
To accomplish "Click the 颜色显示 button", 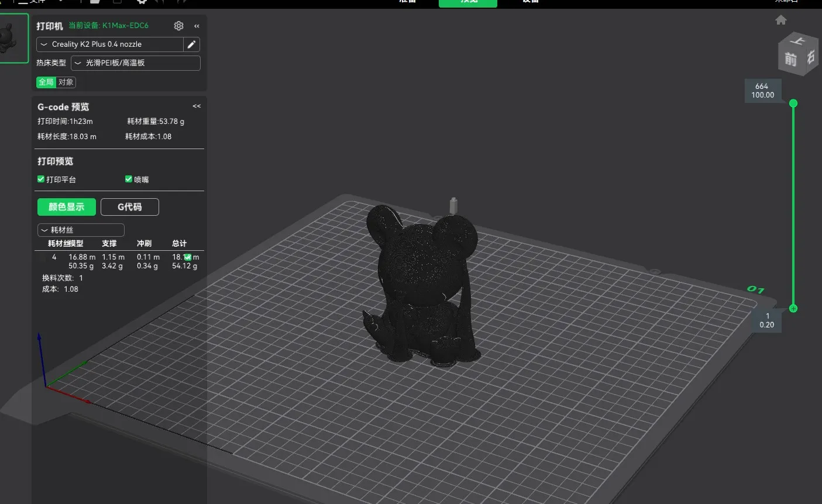I will click(x=67, y=207).
